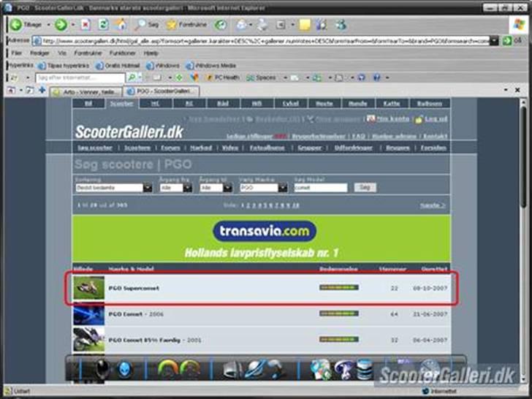Click the Alienware head dock icon

[104, 370]
